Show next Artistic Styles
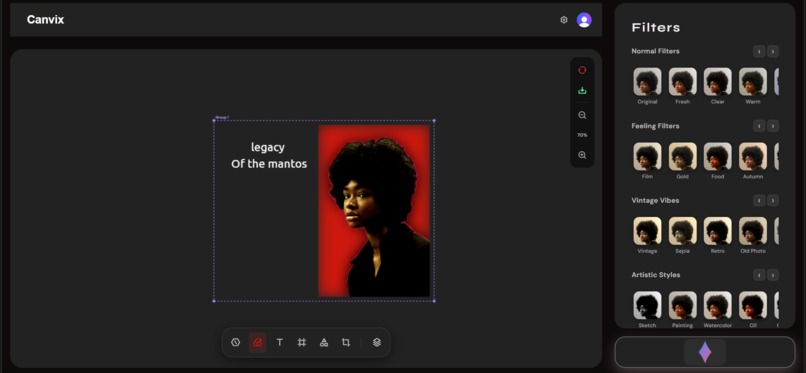This screenshot has width=806, height=373. [x=773, y=275]
